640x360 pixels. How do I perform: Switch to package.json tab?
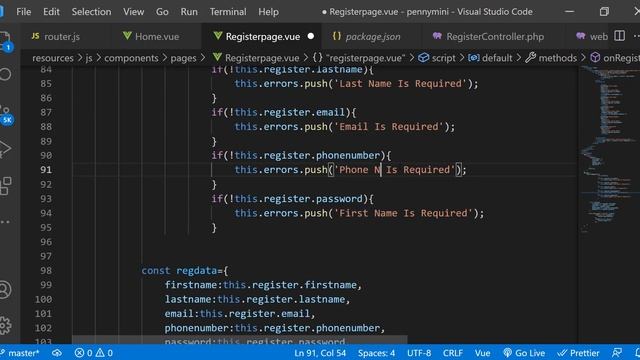click(x=367, y=36)
